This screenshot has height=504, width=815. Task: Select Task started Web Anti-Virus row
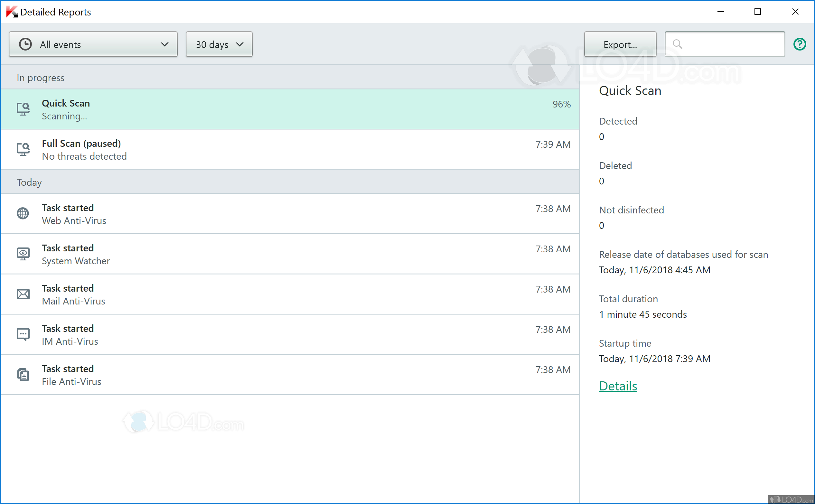pos(290,214)
